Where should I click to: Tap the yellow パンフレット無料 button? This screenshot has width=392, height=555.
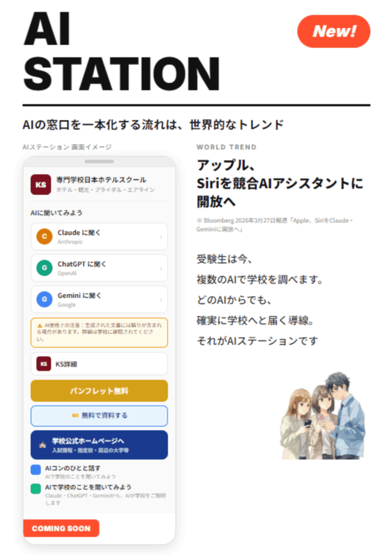[x=99, y=391]
